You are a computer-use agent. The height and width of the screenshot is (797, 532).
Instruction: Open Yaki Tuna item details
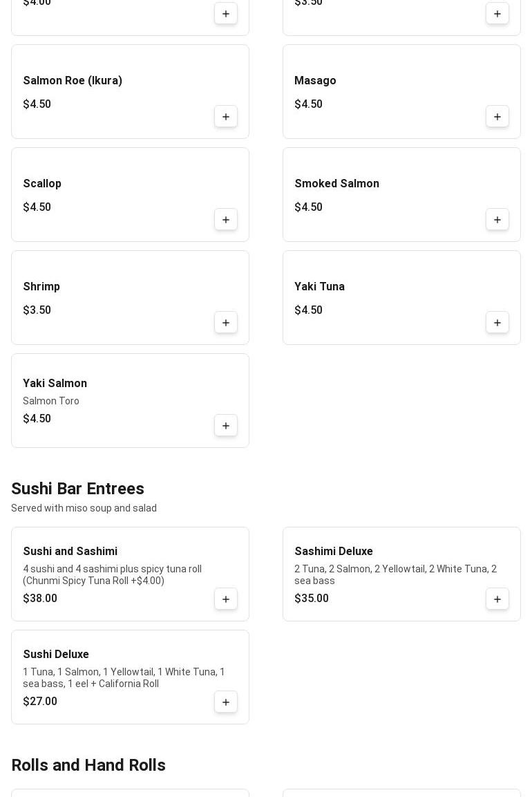[319, 287]
